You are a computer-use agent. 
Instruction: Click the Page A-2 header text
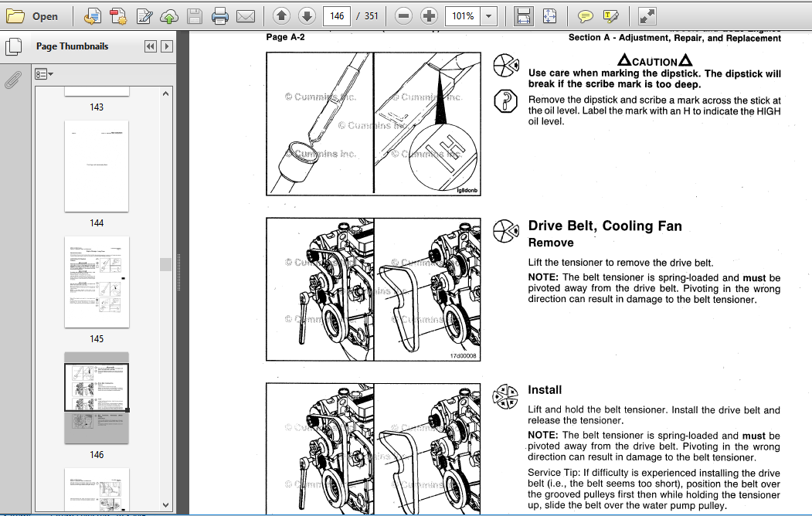[x=285, y=37]
